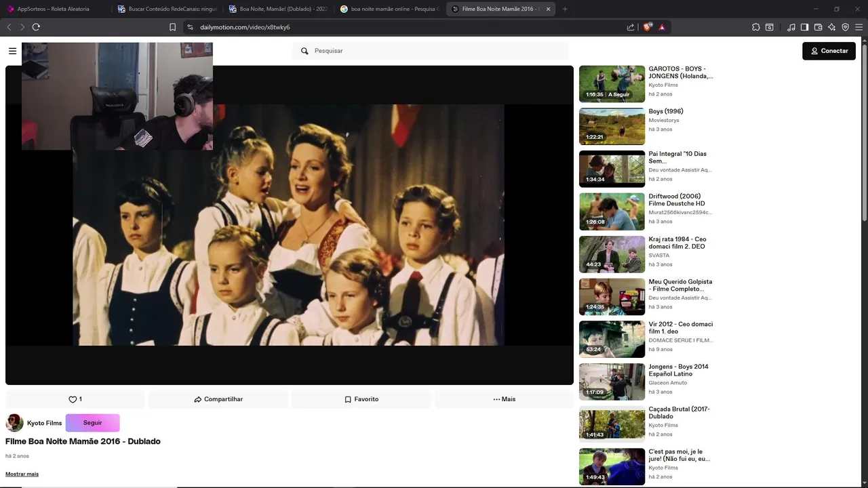Open Pai Integral 10 Dias Sem thumbnail

coord(612,169)
